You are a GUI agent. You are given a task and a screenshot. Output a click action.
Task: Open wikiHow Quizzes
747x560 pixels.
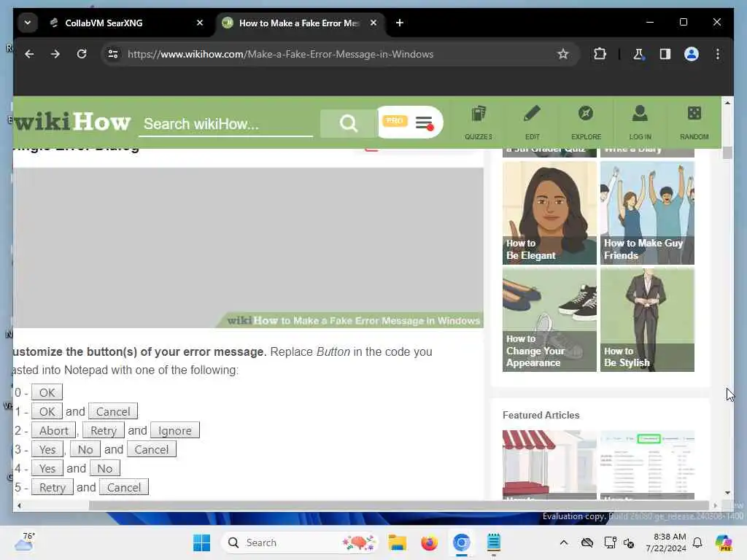[x=479, y=122]
